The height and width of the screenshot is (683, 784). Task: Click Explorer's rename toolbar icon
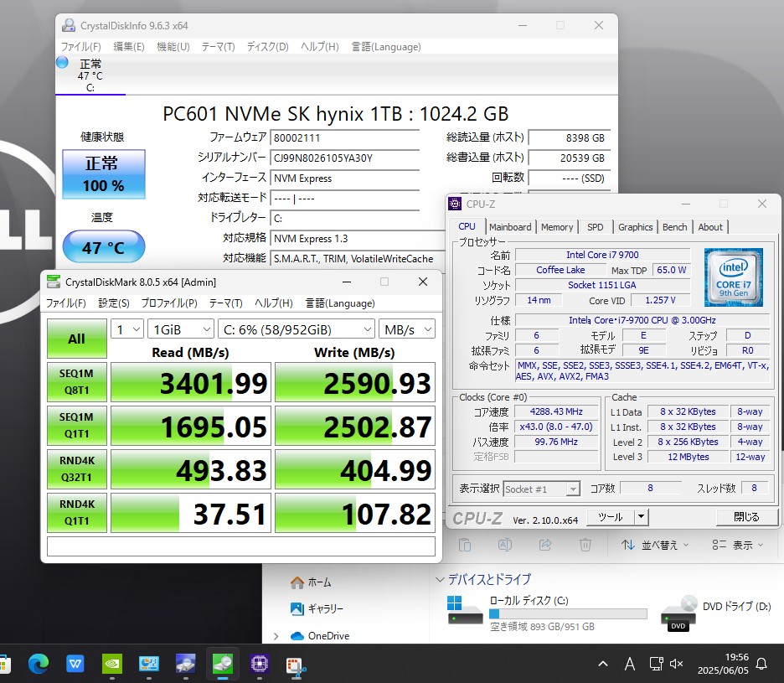coord(505,545)
